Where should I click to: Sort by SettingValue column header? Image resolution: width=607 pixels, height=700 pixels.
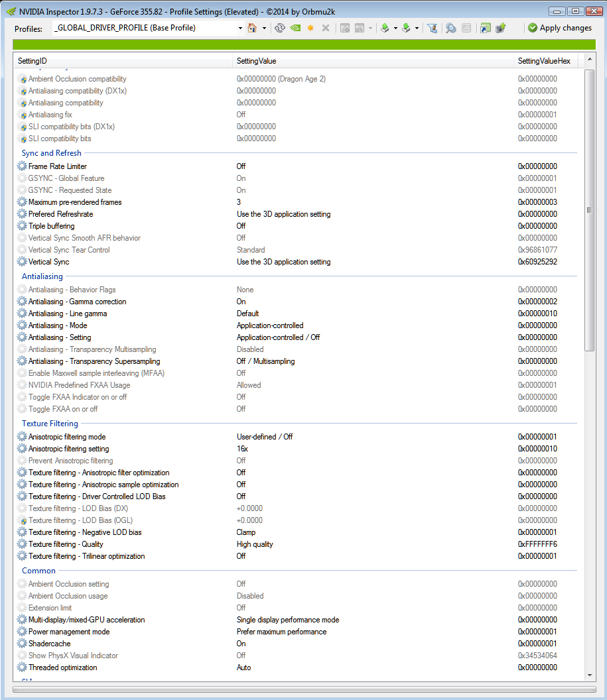click(373, 61)
